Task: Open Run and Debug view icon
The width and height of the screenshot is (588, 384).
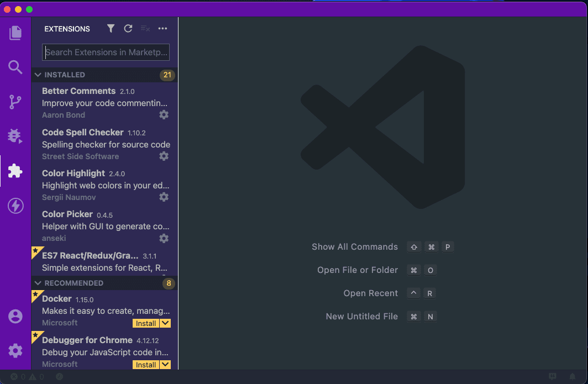Action: (x=15, y=136)
